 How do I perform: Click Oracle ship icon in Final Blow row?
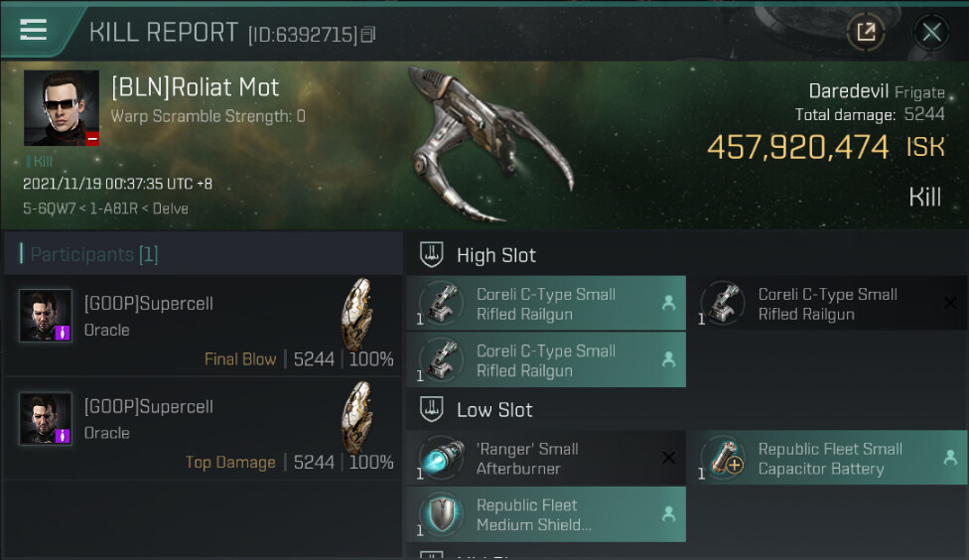356,314
